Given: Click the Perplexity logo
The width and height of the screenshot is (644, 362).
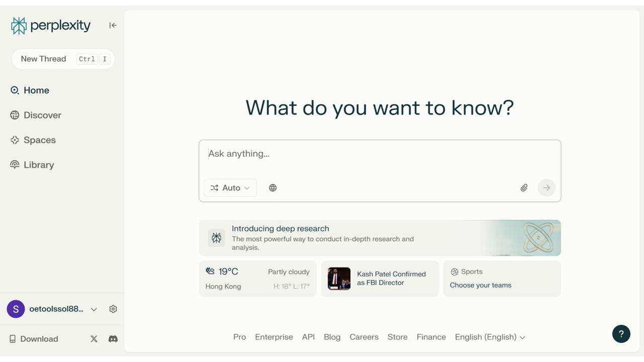Looking at the screenshot, I should click(51, 26).
